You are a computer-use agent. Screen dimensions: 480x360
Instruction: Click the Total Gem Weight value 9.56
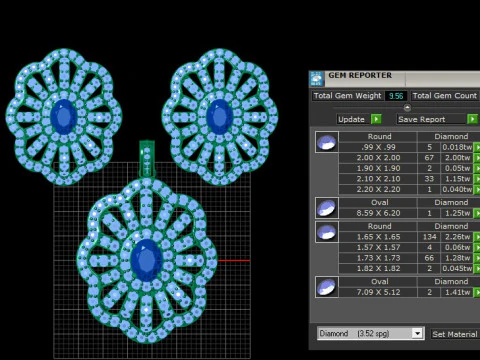(396, 96)
